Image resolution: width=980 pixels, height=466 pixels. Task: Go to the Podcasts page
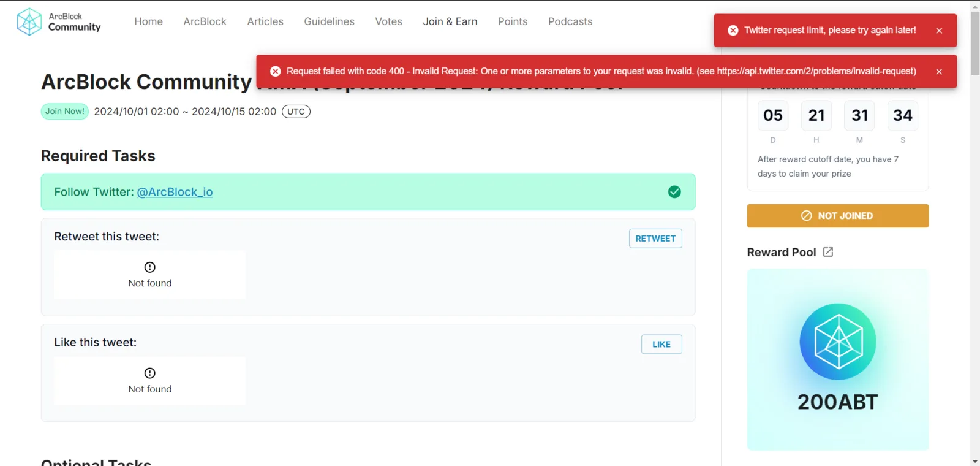coord(570,21)
